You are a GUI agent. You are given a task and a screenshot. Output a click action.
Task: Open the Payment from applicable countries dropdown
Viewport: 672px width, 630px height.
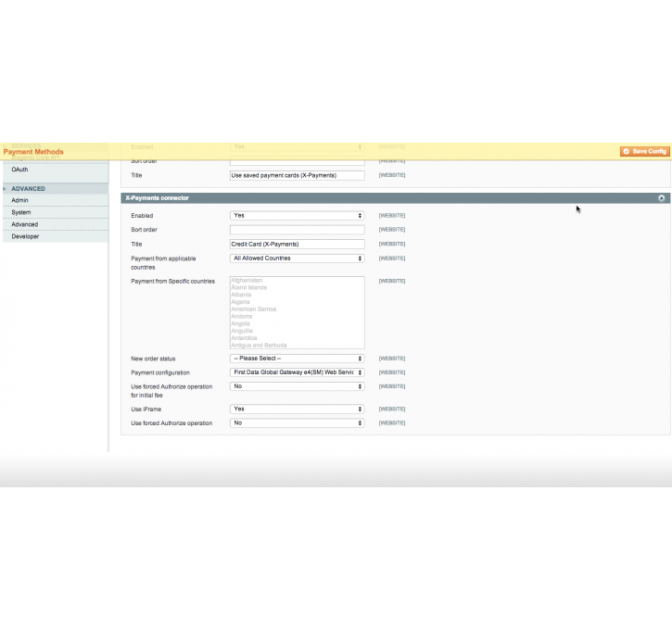pos(297,258)
